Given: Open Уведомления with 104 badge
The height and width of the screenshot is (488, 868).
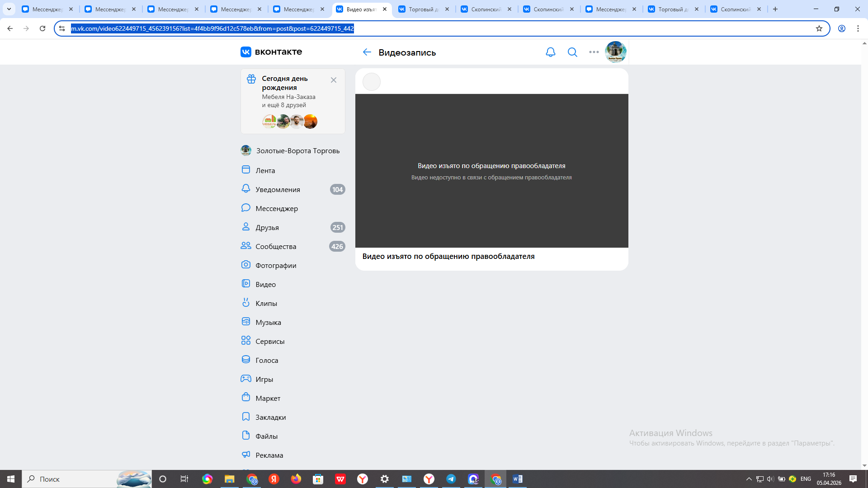Looking at the screenshot, I should point(278,189).
